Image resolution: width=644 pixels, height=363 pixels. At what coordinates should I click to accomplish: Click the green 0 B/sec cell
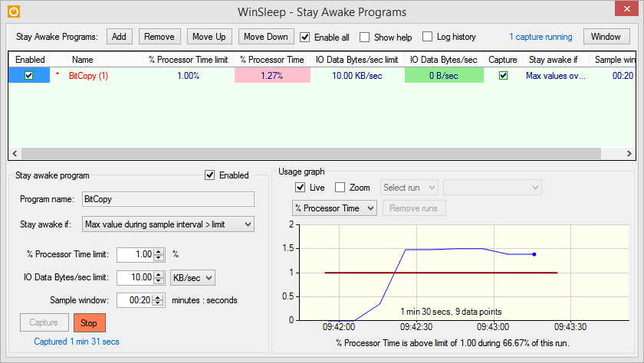(x=444, y=76)
